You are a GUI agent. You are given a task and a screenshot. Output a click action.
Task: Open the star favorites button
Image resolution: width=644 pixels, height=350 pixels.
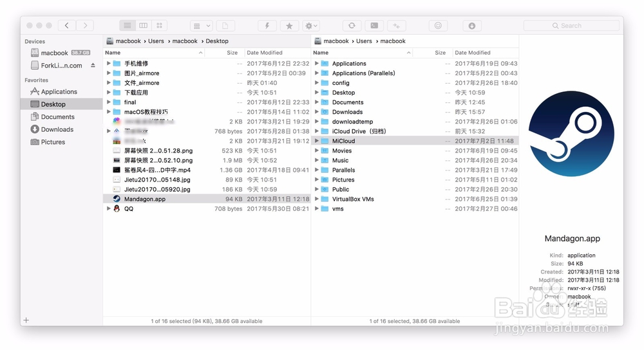[x=289, y=26]
